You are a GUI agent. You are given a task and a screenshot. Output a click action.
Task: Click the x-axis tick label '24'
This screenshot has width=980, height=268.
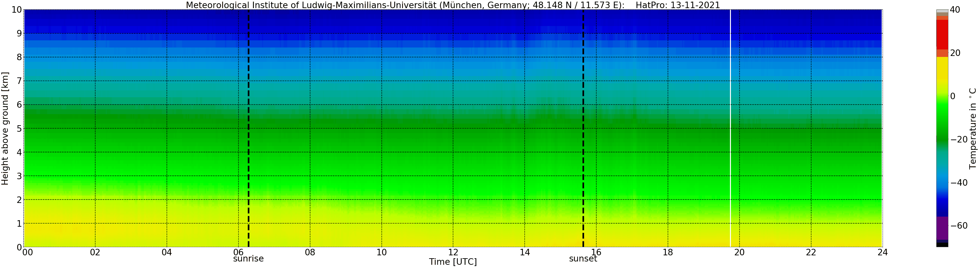tap(882, 252)
